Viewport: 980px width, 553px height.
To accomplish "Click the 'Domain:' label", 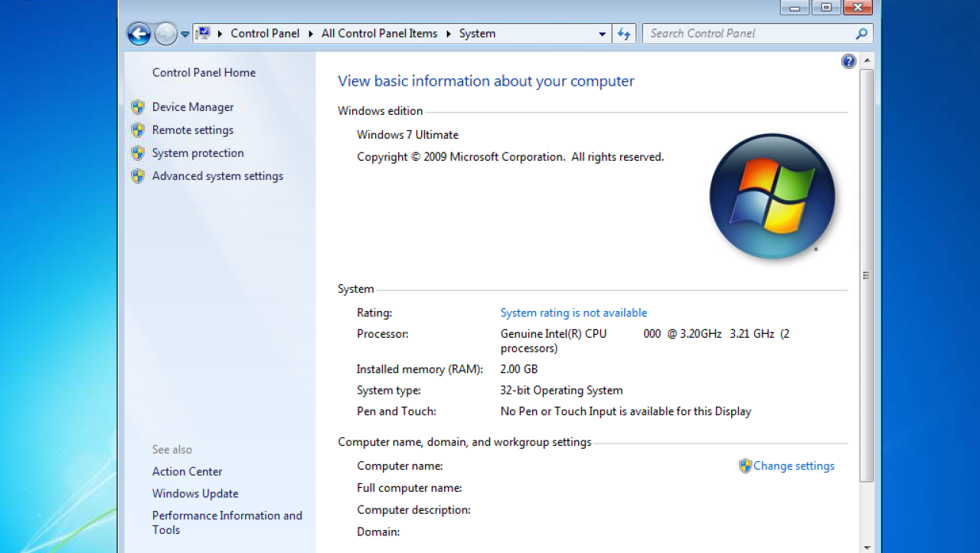I will 378,532.
